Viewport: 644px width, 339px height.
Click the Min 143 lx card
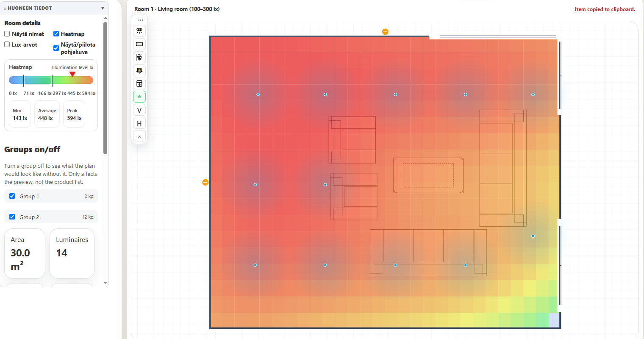click(20, 114)
